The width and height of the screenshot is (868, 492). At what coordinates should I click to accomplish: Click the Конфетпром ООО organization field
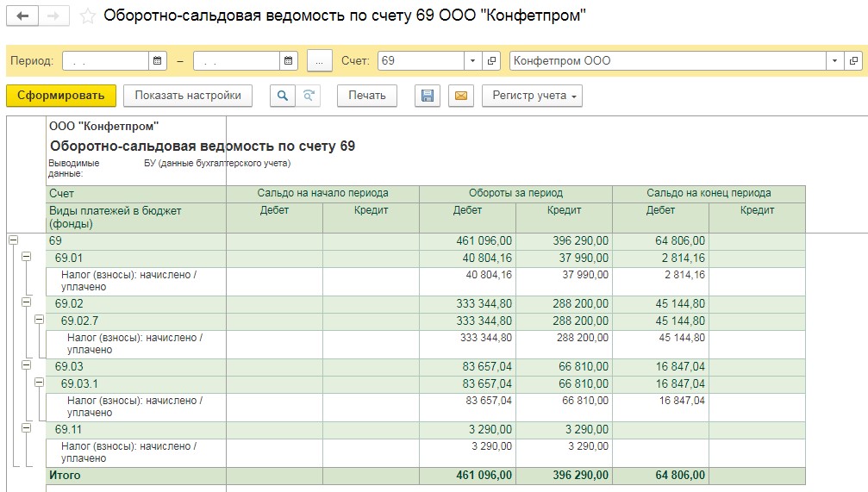667,61
